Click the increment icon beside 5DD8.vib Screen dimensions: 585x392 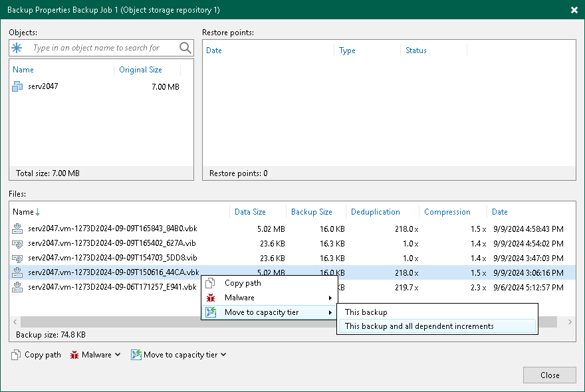tap(18, 258)
